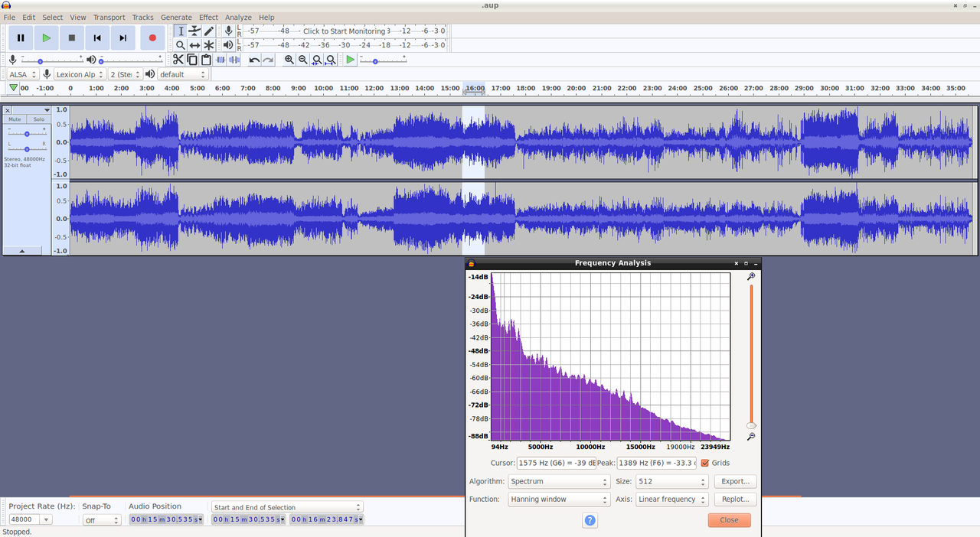Screen dimensions: 980x537
Task: Click the timeline green playhead pin icon
Action: point(13,88)
